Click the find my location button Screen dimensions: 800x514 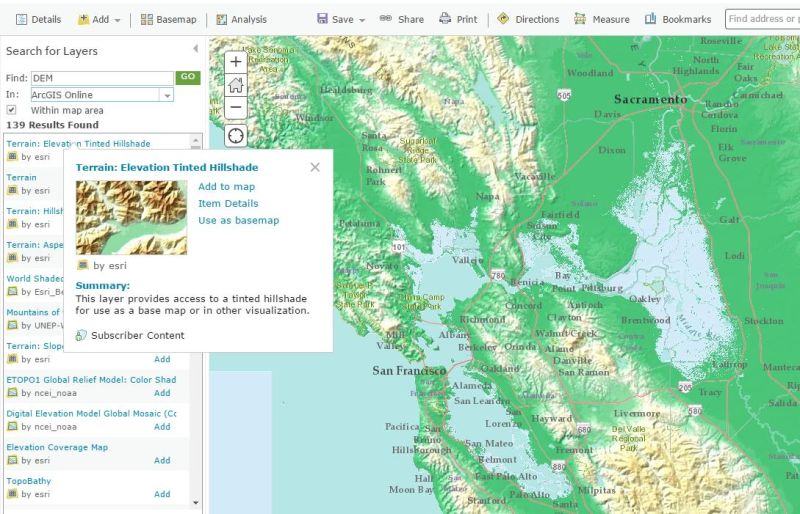pyautogui.click(x=236, y=136)
